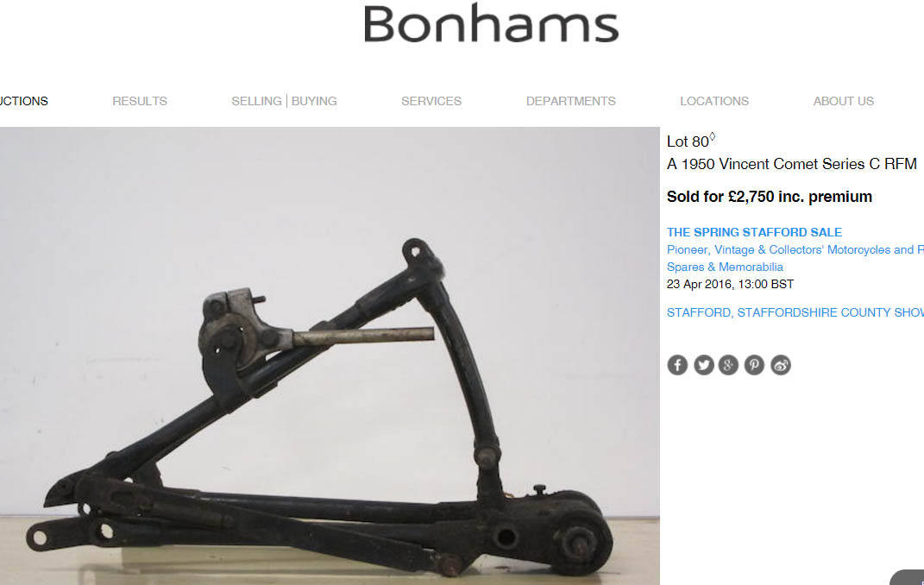The image size is (924, 585).
Task: Open The Spring Stafford Sale link
Action: (754, 232)
